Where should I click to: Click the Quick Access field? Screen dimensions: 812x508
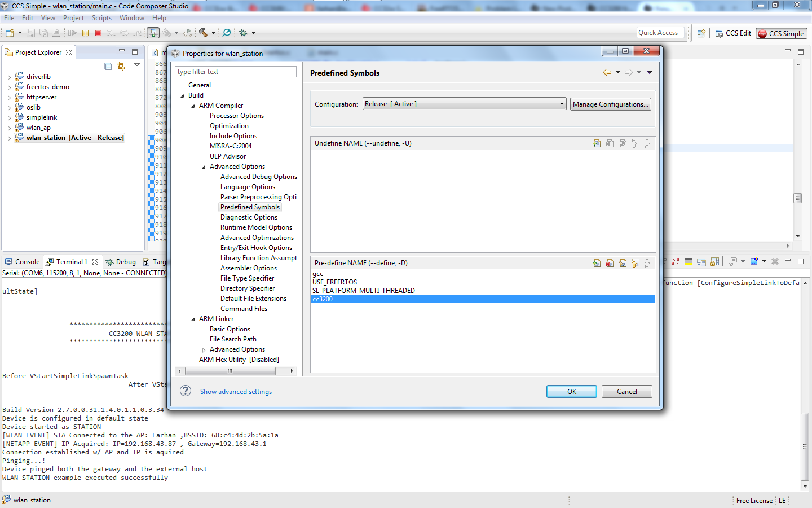click(x=660, y=33)
